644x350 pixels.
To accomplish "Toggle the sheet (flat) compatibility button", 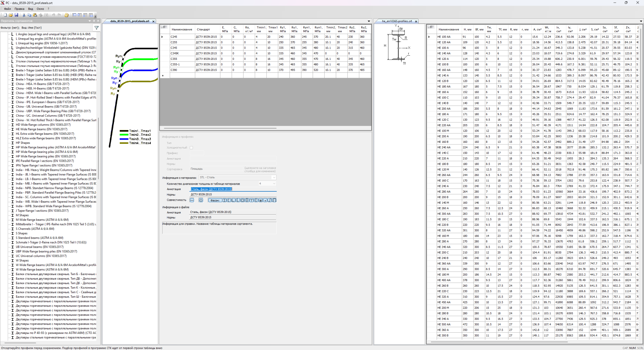I will coord(192,200).
